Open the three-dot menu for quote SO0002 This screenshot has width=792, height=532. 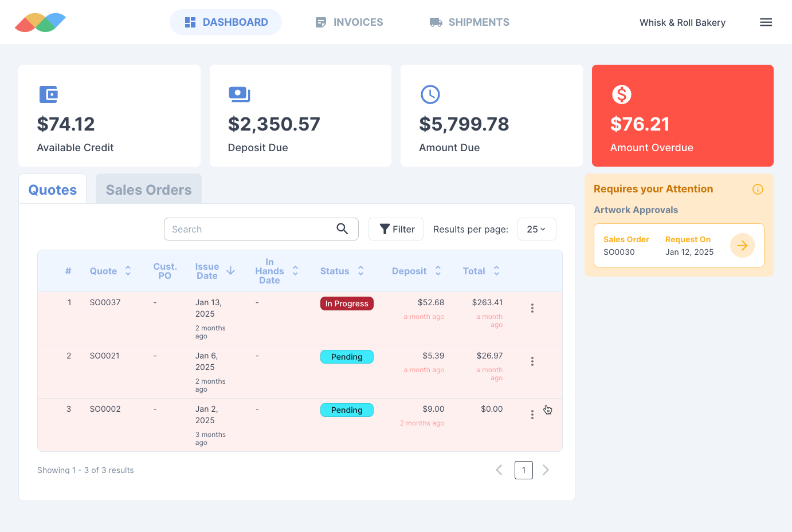pyautogui.click(x=532, y=415)
